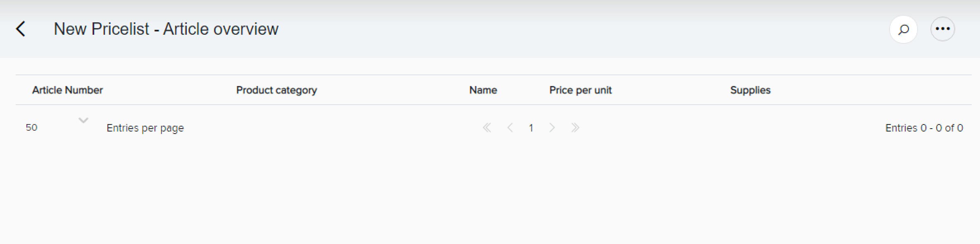980x244 pixels.
Task: Click the Entries 0 - 0 of 0 counter
Action: (x=924, y=128)
